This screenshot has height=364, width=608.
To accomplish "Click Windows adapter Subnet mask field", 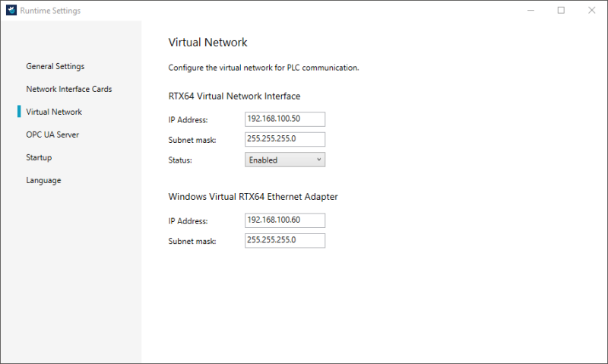I will pyautogui.click(x=285, y=240).
